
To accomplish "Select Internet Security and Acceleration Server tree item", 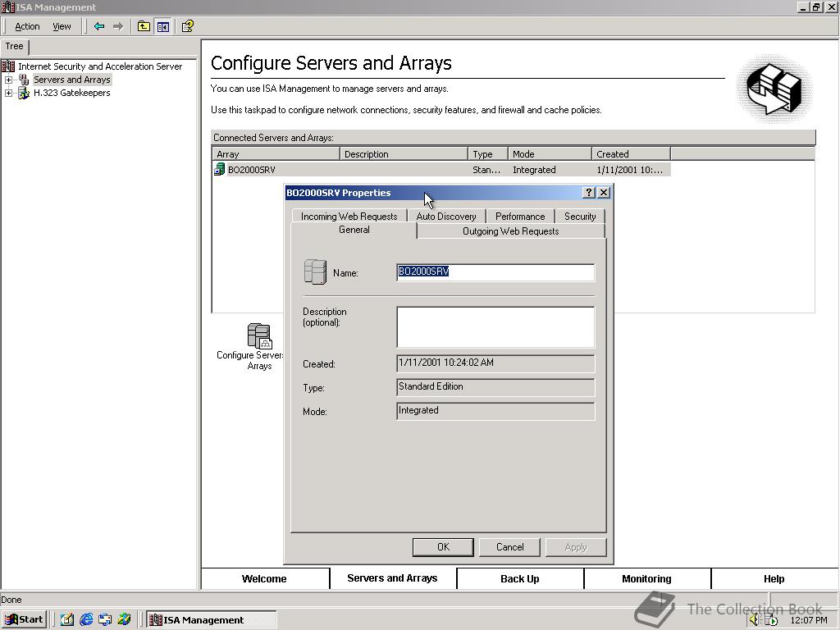I will point(100,66).
